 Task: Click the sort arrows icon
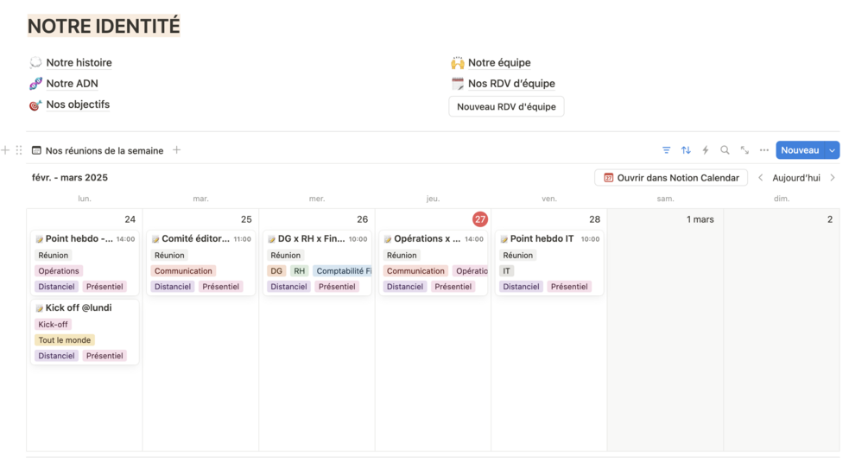[x=686, y=150]
